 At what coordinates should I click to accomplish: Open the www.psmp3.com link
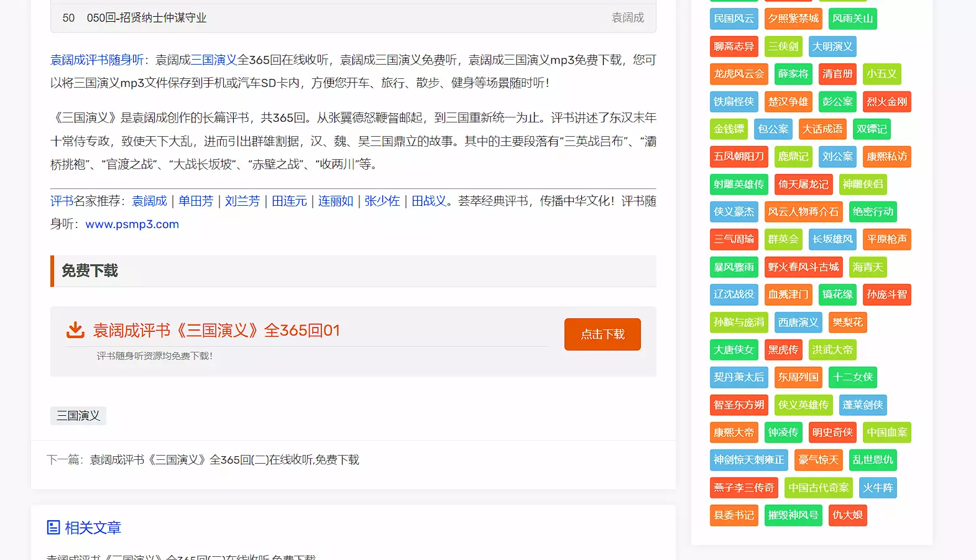[x=132, y=224]
